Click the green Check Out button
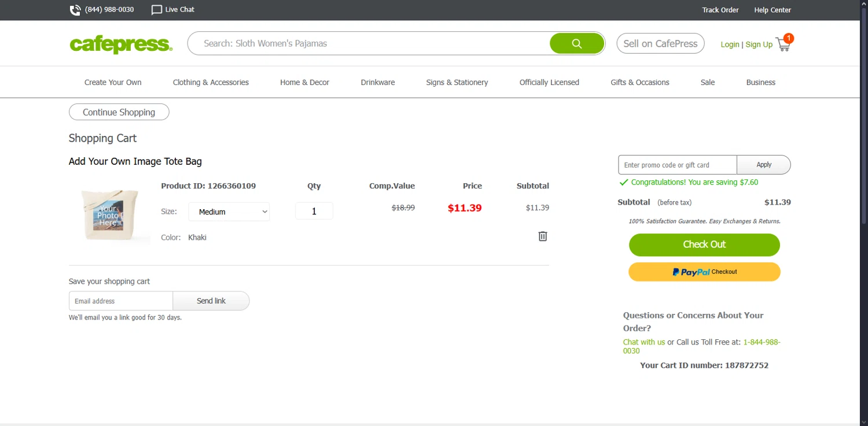The height and width of the screenshot is (426, 868). tap(704, 245)
